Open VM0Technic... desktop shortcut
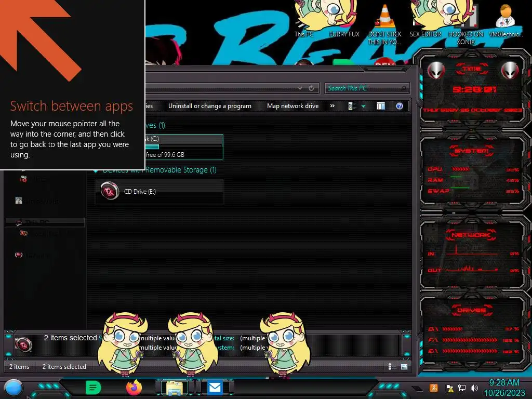Screen dimensions: 532x399 [506, 20]
